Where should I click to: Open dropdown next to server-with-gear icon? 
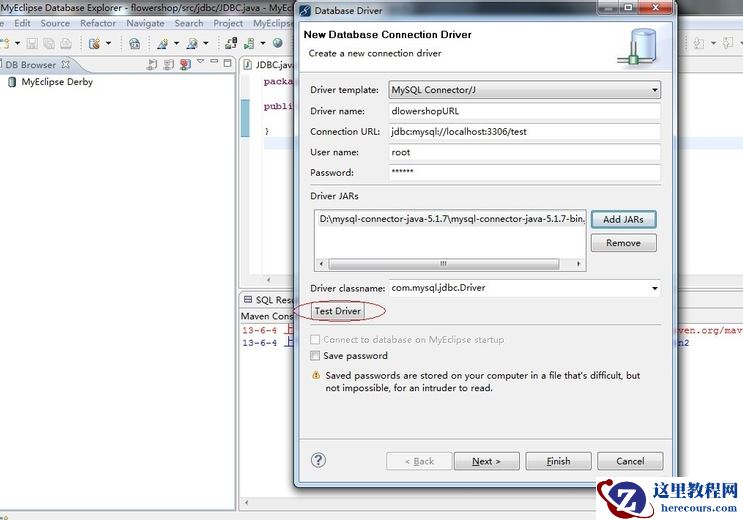(109, 43)
